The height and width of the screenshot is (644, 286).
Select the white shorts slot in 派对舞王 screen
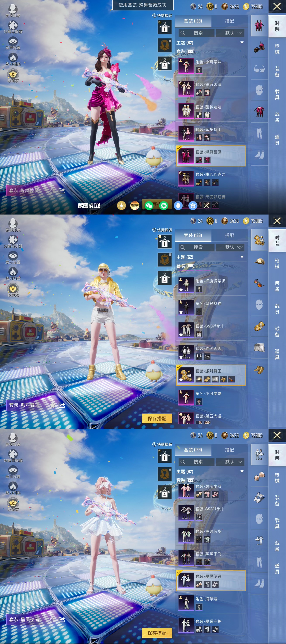coord(259,348)
